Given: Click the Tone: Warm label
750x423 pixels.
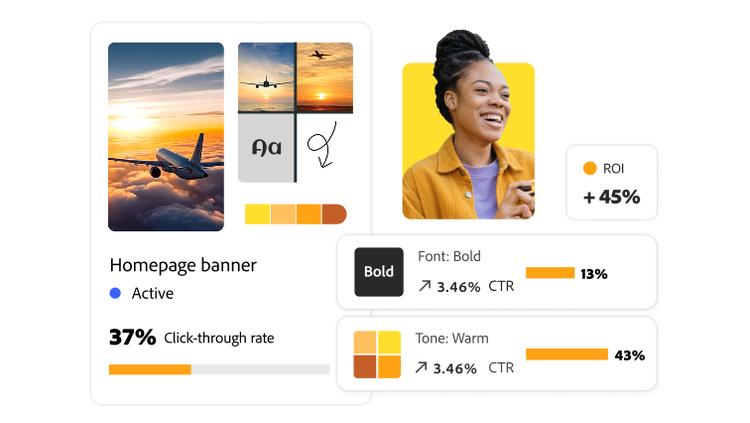Looking at the screenshot, I should click(x=453, y=338).
